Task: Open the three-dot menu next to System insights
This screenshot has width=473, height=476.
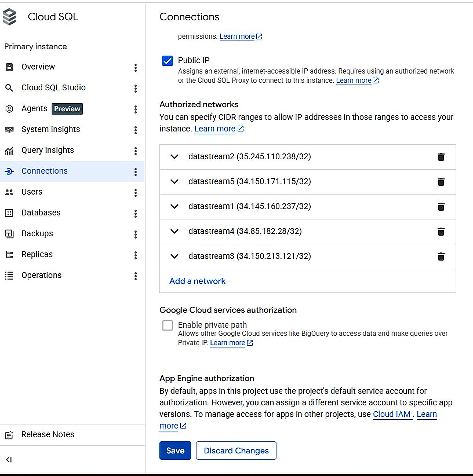Action: tap(135, 130)
